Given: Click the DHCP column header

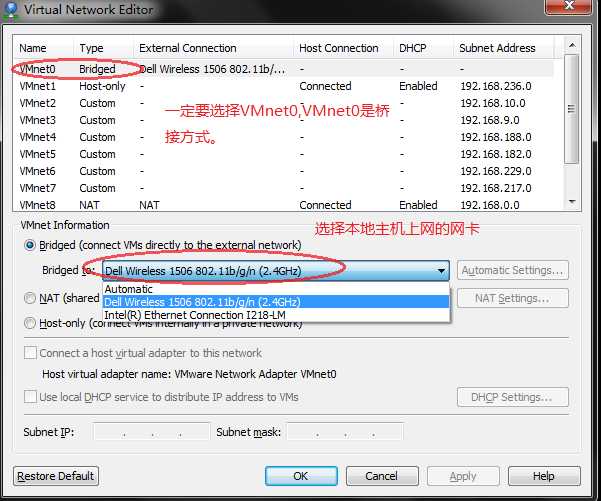Looking at the screenshot, I should pyautogui.click(x=424, y=48).
